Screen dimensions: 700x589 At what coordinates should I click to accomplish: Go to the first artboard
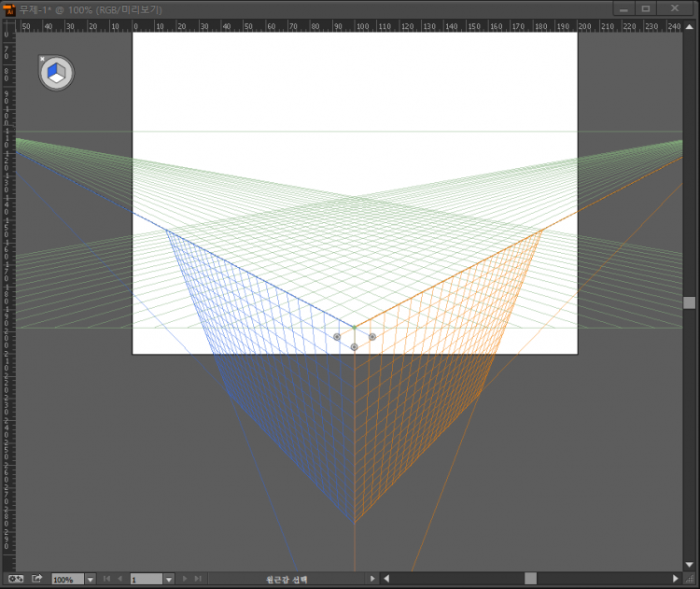point(106,579)
